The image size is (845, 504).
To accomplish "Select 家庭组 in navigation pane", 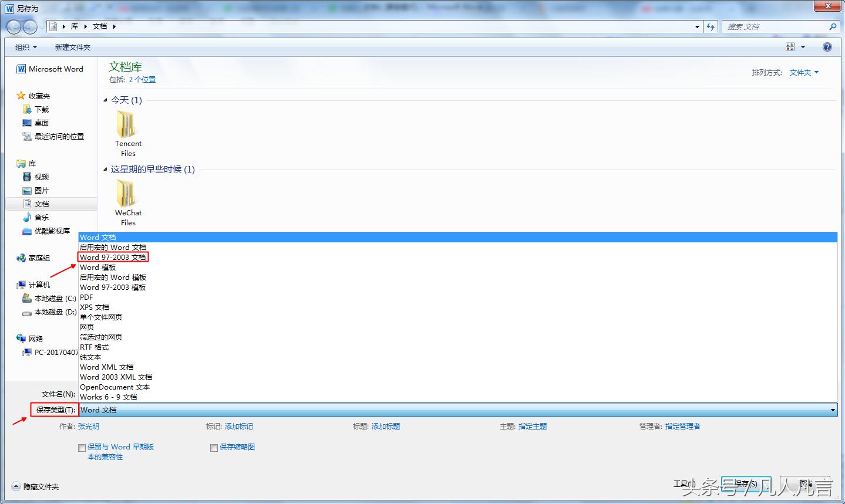I will coord(33,258).
